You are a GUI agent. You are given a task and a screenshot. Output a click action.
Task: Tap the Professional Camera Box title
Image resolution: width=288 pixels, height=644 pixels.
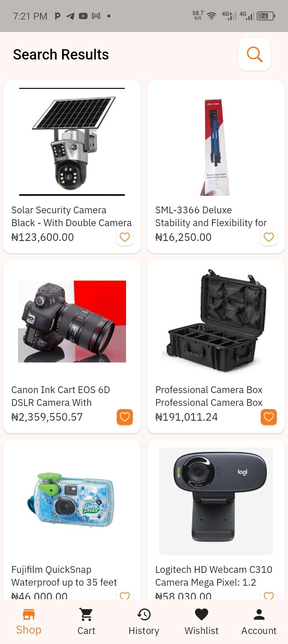click(x=209, y=396)
